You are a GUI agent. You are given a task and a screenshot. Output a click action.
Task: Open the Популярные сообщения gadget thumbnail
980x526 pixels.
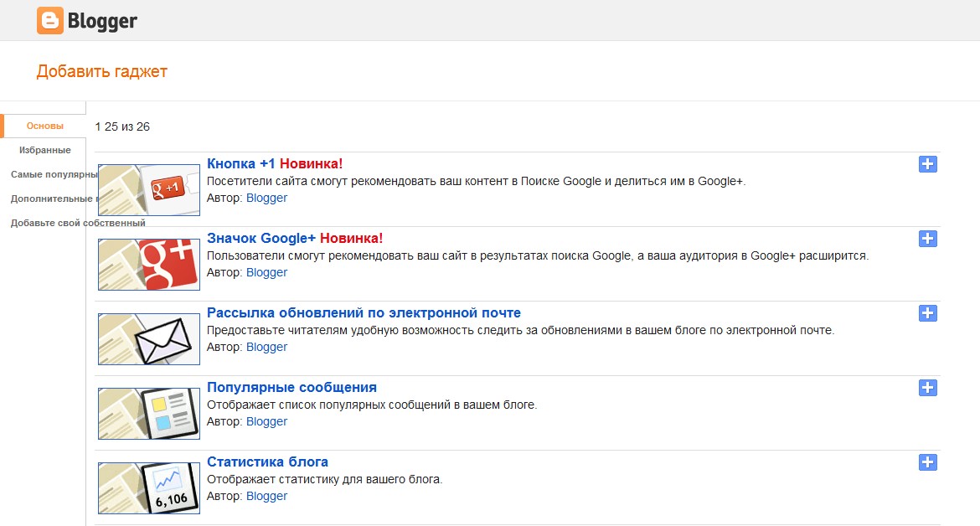coord(149,414)
